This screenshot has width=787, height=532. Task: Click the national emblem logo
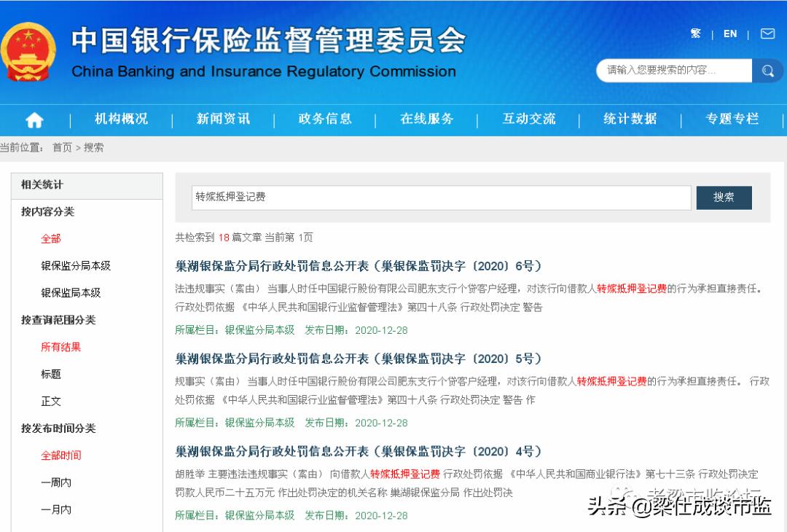click(28, 49)
